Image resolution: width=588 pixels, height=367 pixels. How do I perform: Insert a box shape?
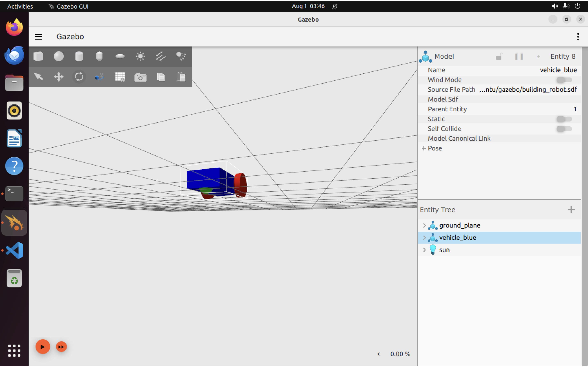[38, 56]
